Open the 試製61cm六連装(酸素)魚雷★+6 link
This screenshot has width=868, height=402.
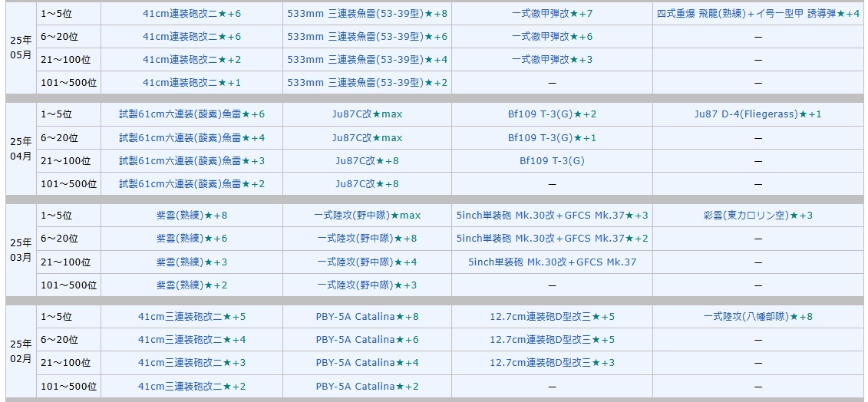click(x=191, y=114)
